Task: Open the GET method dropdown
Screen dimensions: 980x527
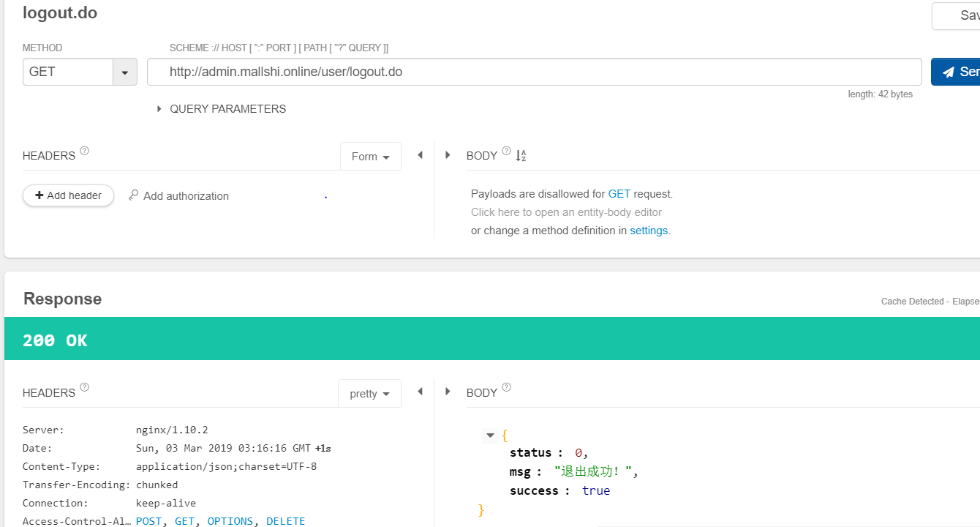Action: [x=124, y=72]
